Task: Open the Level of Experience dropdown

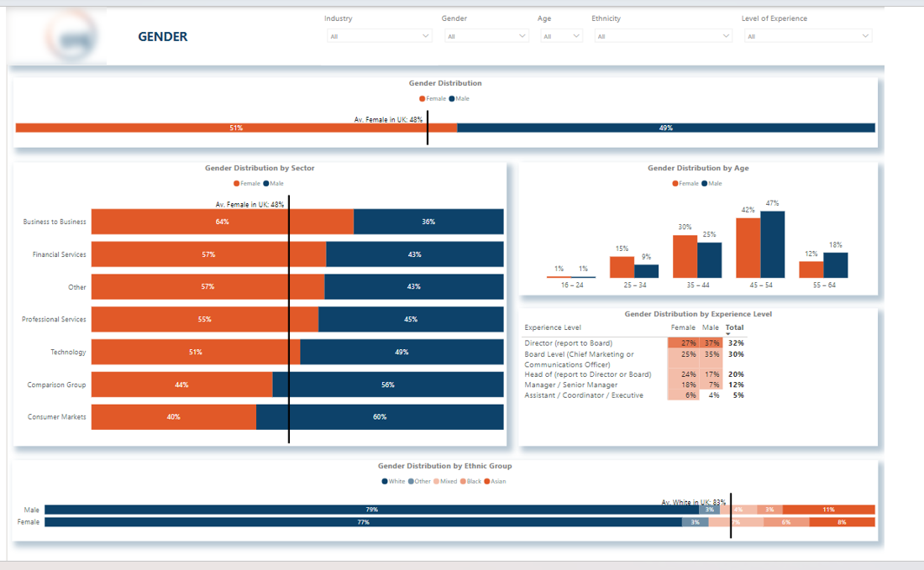Action: point(807,36)
